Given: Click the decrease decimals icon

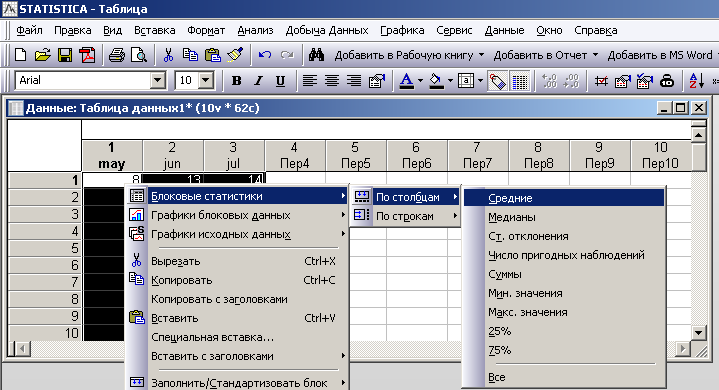Looking at the screenshot, I should pos(571,81).
